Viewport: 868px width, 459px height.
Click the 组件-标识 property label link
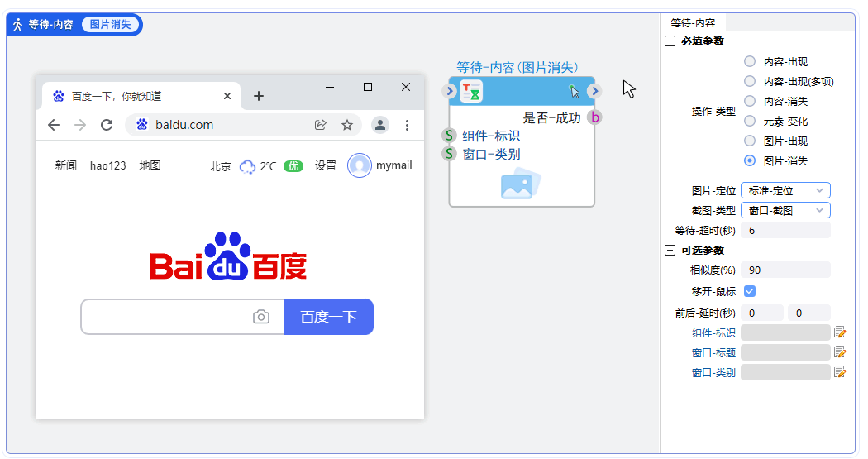[x=713, y=332]
